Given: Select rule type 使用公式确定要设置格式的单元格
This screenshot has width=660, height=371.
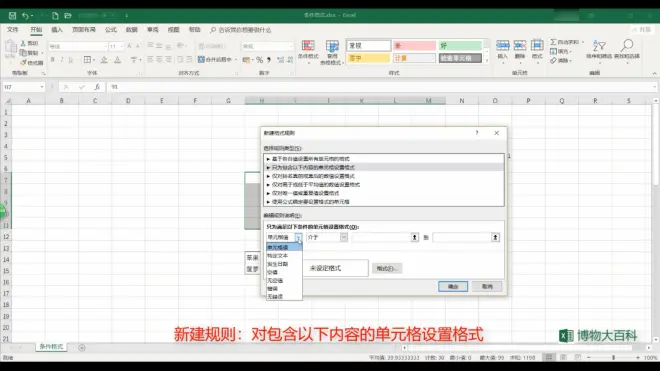Looking at the screenshot, I should pos(384,202).
